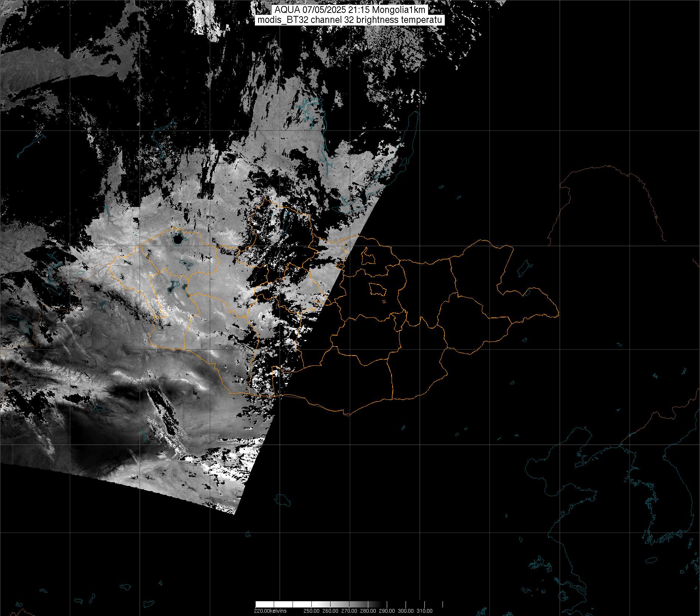700x616 pixels.
Task: Click the 'AQUA 07/05/2025 21:15 Mongolia1km' title
Action: point(350,10)
